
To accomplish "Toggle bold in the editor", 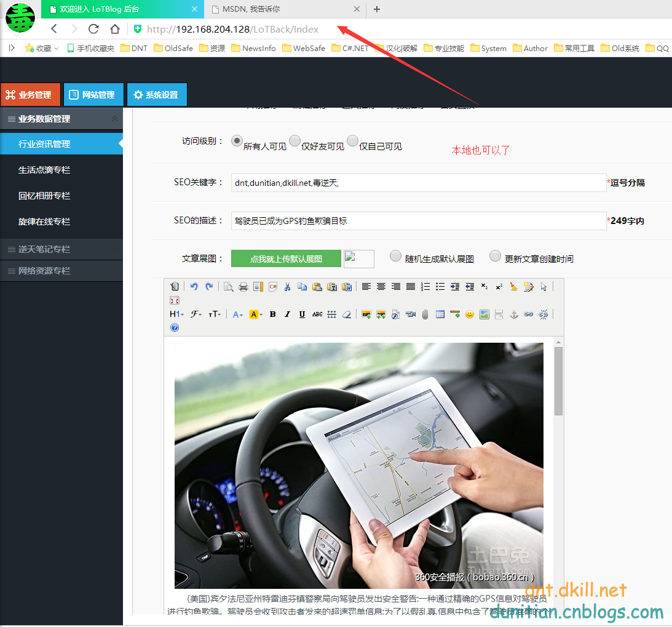I will 272,314.
